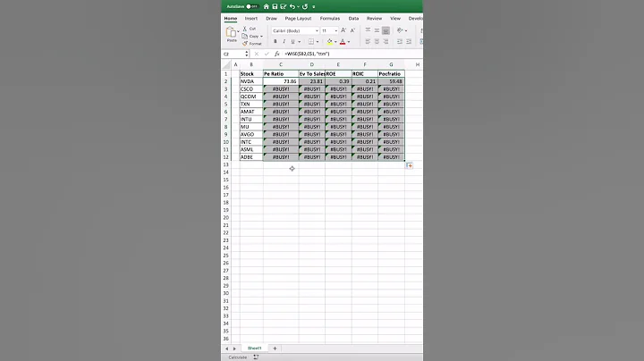The height and width of the screenshot is (361, 644).
Task: Open the Undo history dropdown arrow
Action: pos(298,6)
